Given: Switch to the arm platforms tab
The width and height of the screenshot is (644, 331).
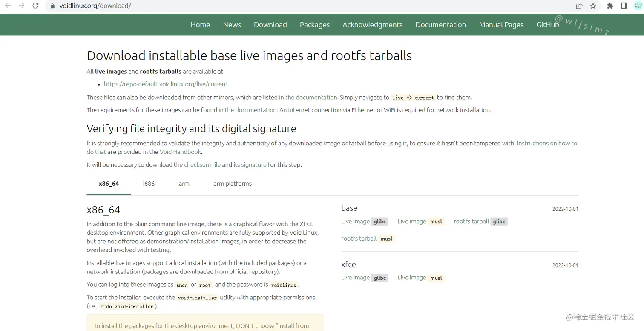Looking at the screenshot, I should point(233,184).
